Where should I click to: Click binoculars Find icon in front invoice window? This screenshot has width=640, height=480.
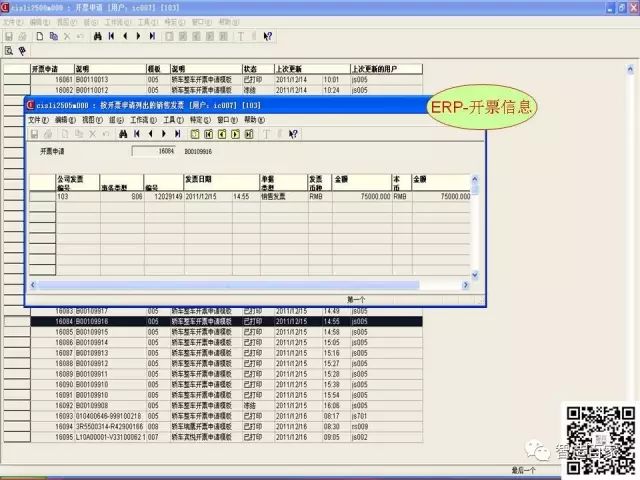[x=123, y=134]
